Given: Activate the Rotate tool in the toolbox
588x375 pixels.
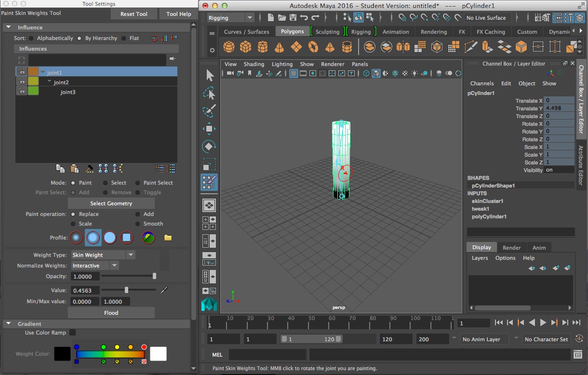Looking at the screenshot, I should (x=209, y=146).
